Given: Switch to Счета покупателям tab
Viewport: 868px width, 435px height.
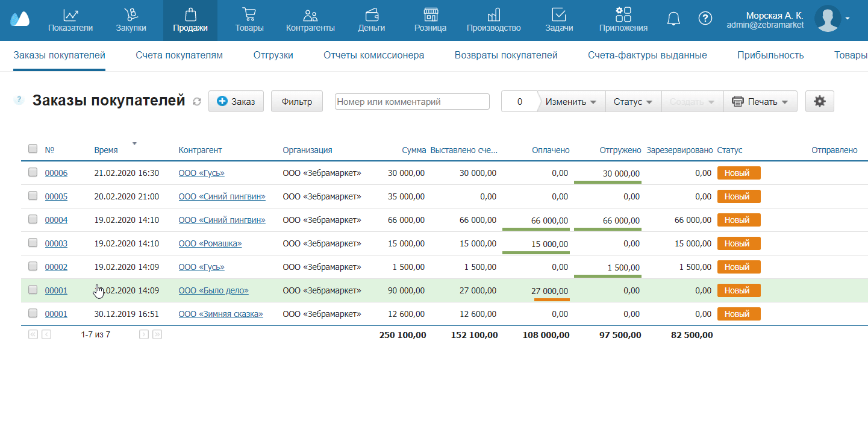Looking at the screenshot, I should click(179, 55).
